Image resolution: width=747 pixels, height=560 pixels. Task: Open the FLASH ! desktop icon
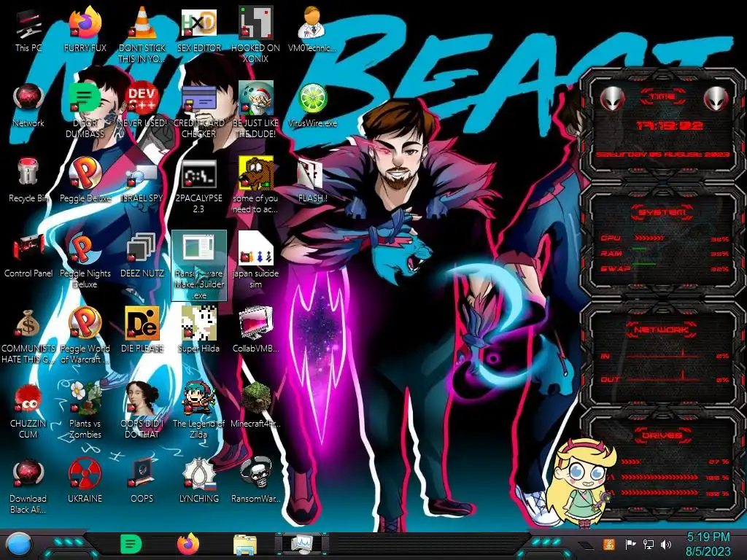(x=310, y=174)
